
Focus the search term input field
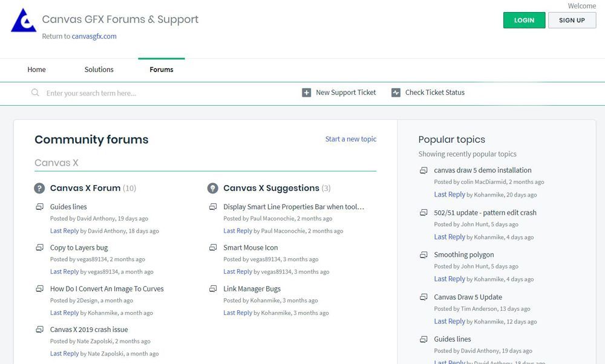tap(166, 93)
